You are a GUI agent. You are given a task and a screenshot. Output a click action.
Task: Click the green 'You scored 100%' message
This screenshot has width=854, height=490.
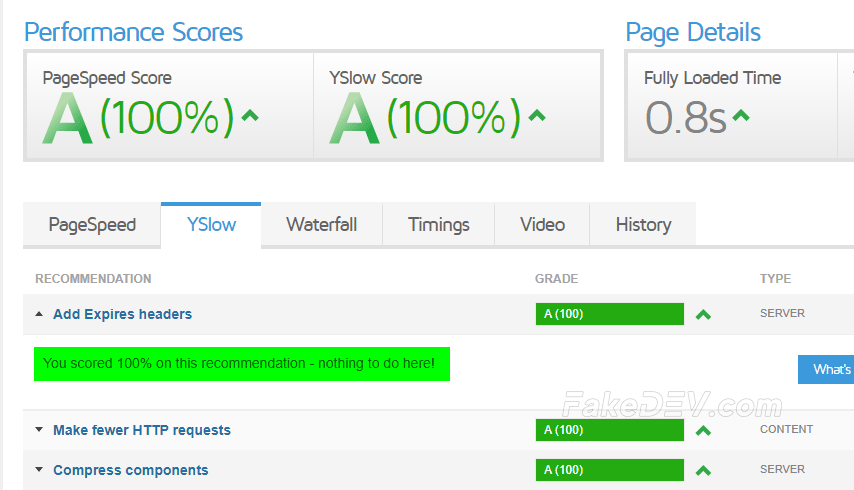(x=242, y=364)
